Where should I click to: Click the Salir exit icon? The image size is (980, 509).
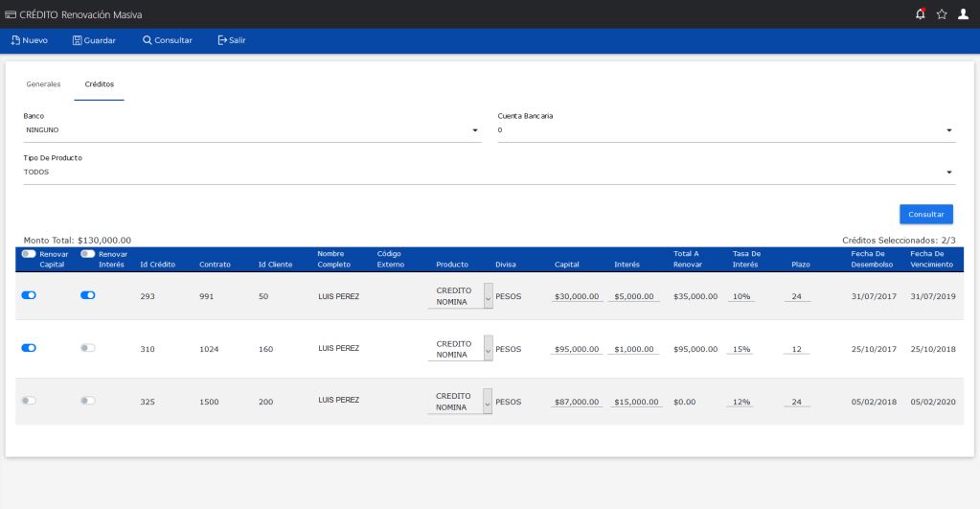(x=222, y=40)
